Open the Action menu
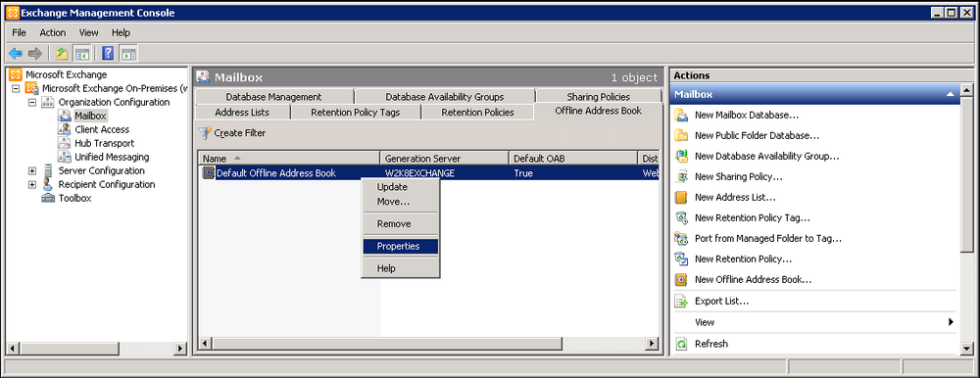This screenshot has width=980, height=378. [53, 32]
